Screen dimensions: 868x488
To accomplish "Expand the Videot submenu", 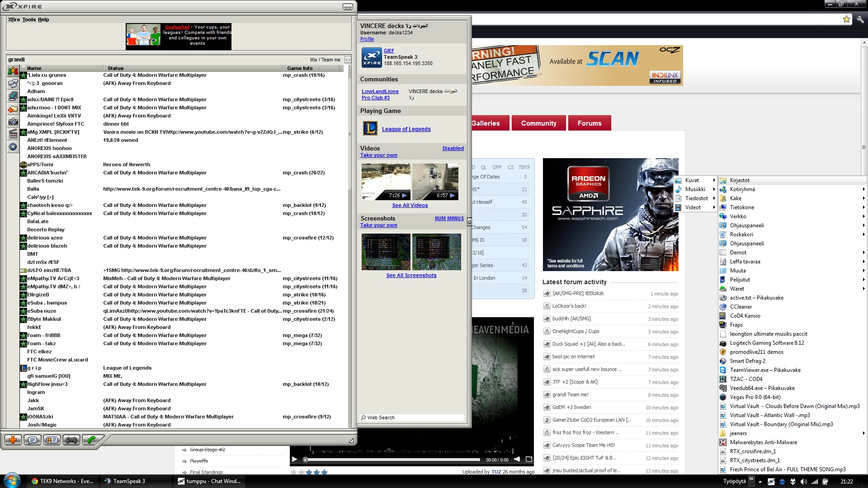I will click(x=695, y=207).
